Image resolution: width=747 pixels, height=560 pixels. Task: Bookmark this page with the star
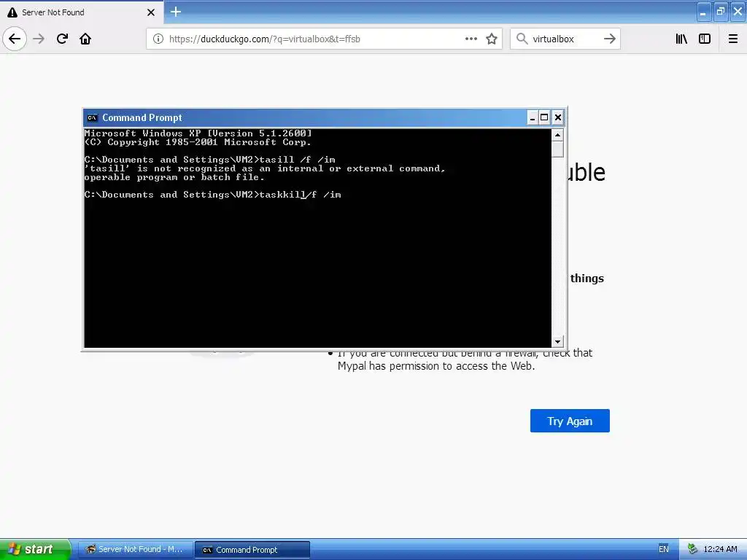492,39
